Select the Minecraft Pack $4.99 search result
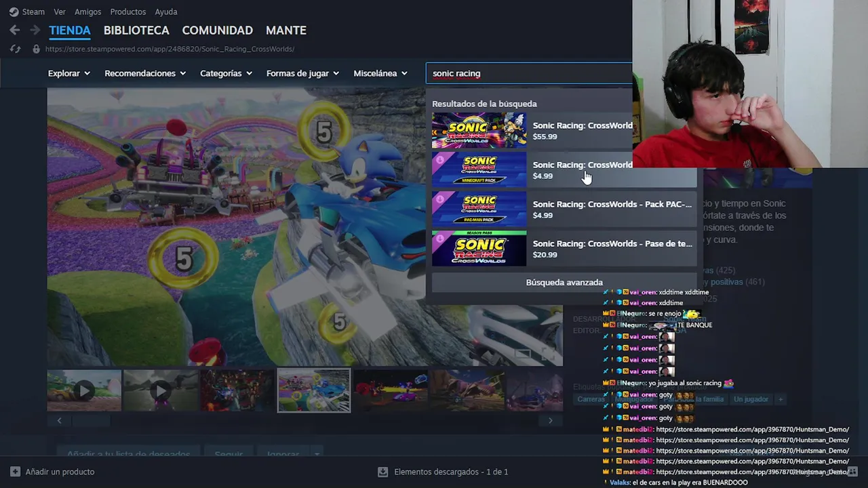The image size is (868, 488). (564, 170)
